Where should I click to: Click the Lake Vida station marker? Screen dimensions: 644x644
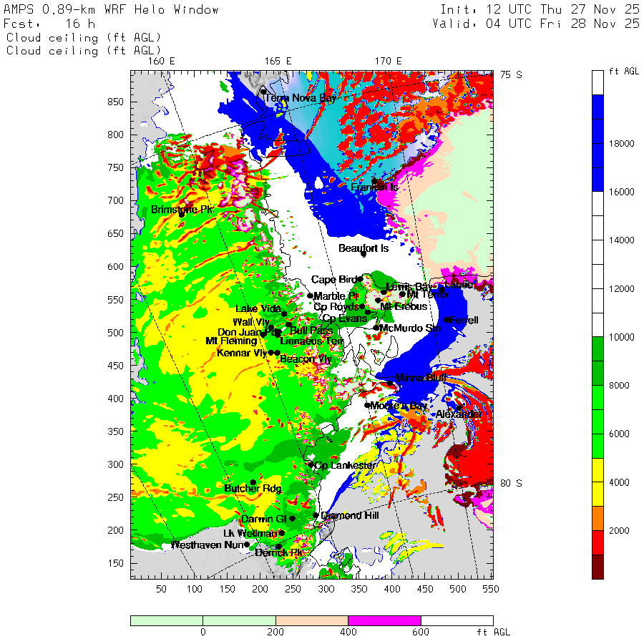point(284,314)
